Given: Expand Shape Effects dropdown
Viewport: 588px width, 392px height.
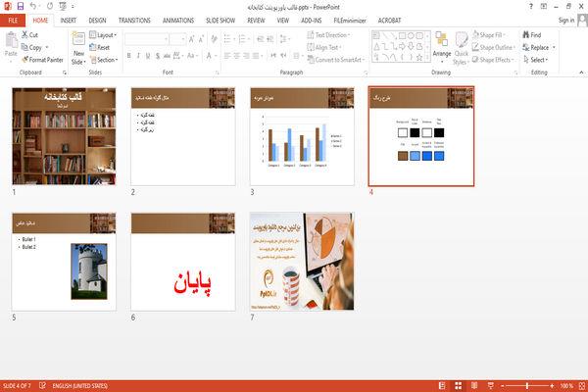Looking at the screenshot, I should (493, 60).
